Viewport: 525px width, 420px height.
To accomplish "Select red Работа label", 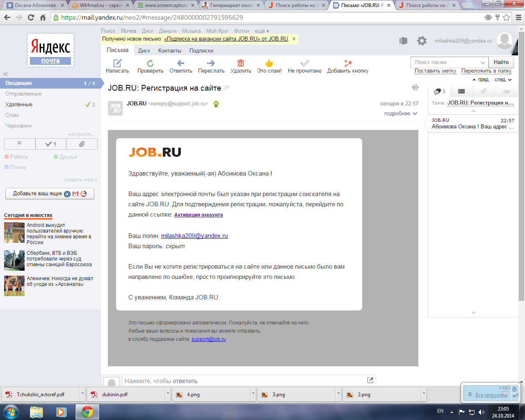I will point(16,157).
